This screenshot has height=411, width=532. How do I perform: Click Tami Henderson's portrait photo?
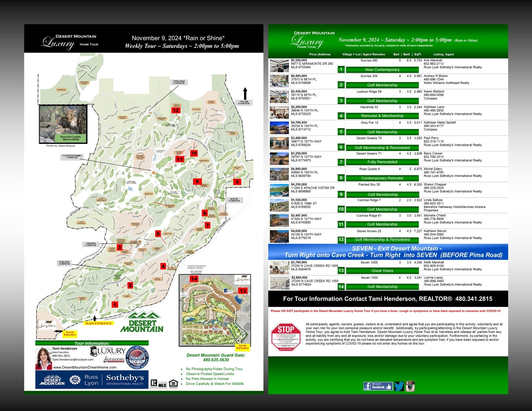pos(44,358)
